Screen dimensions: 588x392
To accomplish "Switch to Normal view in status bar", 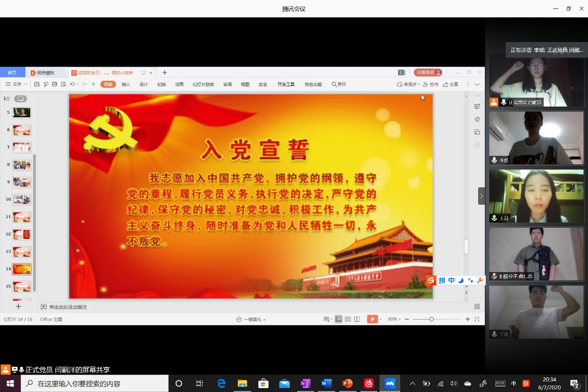I will (x=338, y=319).
